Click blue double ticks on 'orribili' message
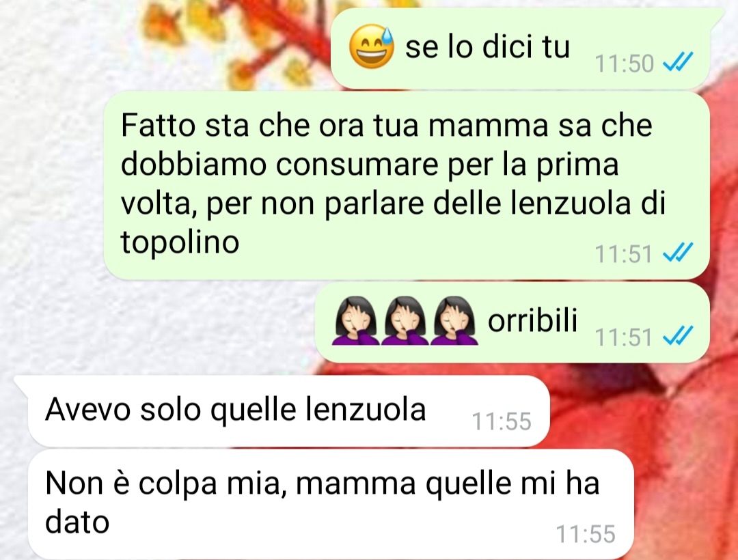Viewport: 738px width, 560px height. click(x=678, y=336)
